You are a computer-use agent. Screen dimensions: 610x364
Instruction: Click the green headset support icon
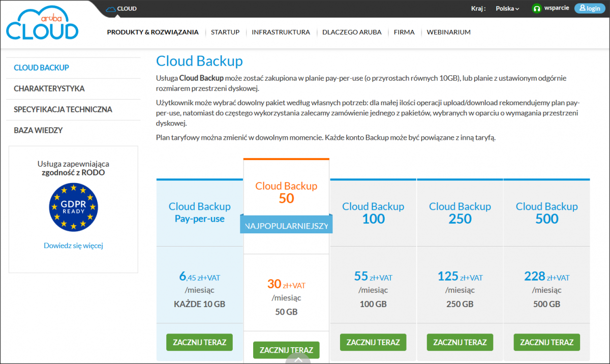[x=536, y=9]
